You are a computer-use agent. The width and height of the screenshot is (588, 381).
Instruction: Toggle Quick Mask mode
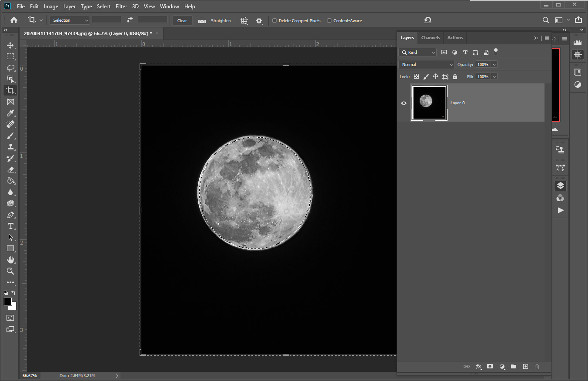click(10, 318)
